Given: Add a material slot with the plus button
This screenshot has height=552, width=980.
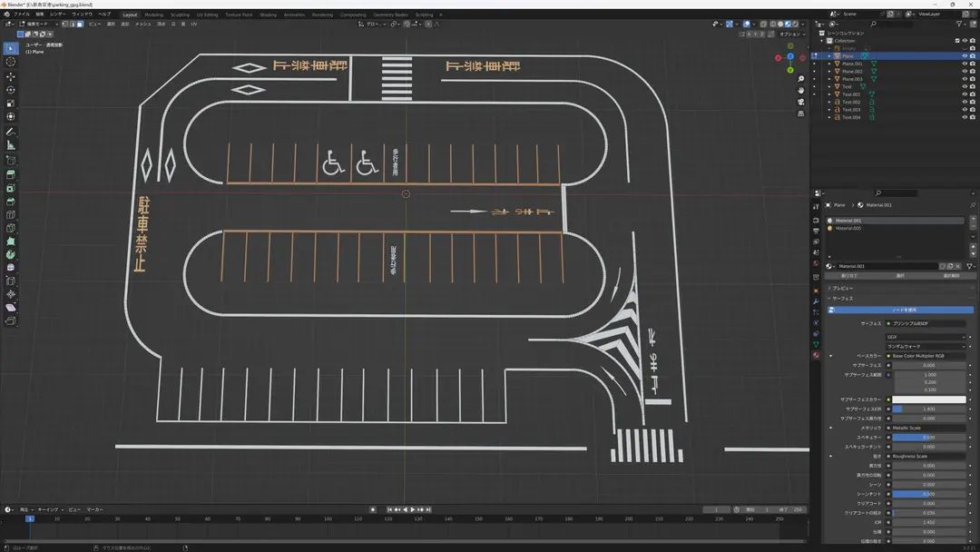Looking at the screenshot, I should [973, 219].
